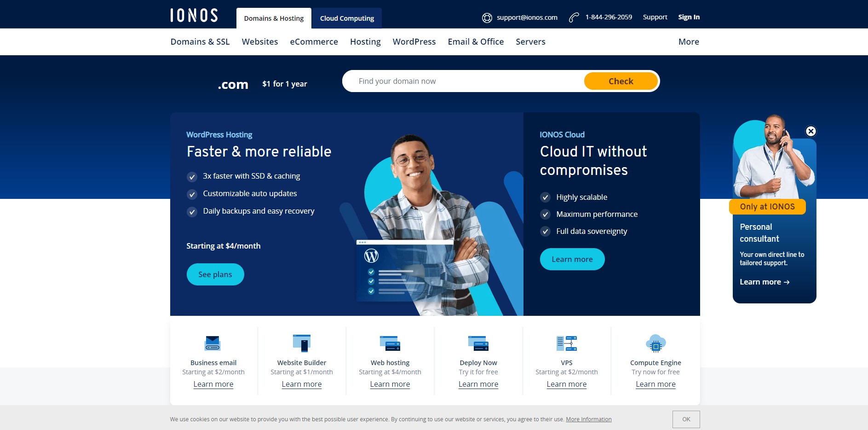Open Websites menu

[260, 41]
